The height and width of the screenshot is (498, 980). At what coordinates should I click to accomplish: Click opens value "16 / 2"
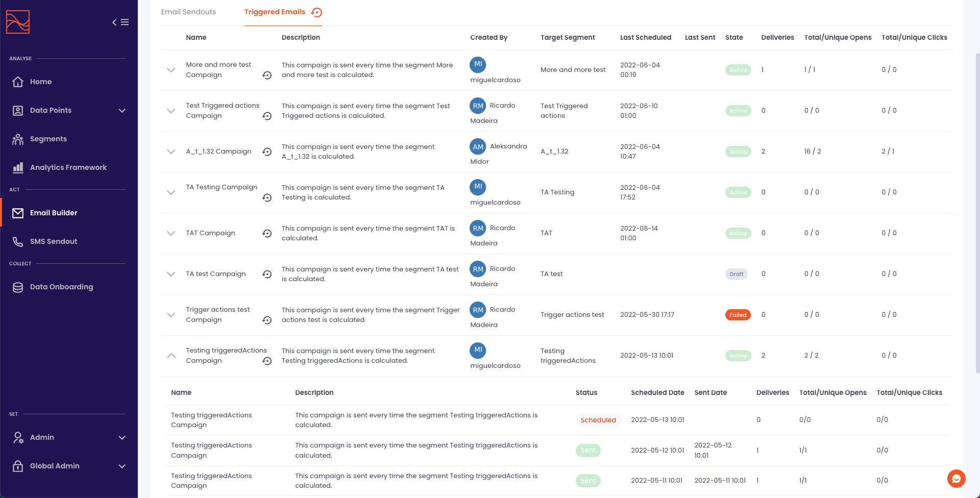pos(813,152)
